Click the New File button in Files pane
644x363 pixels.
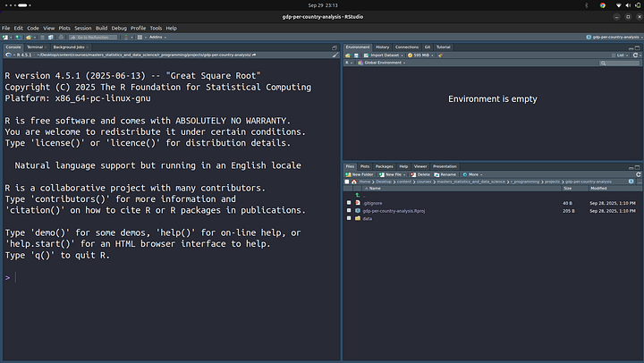click(392, 174)
